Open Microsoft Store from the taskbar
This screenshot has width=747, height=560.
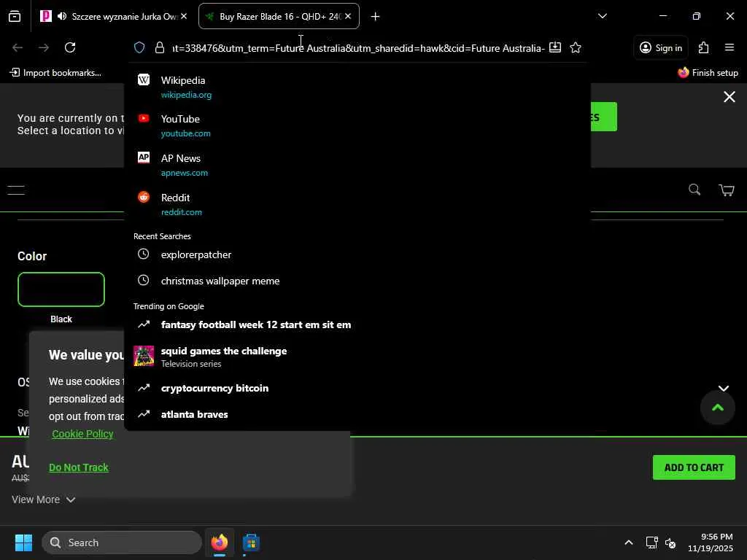tap(251, 542)
